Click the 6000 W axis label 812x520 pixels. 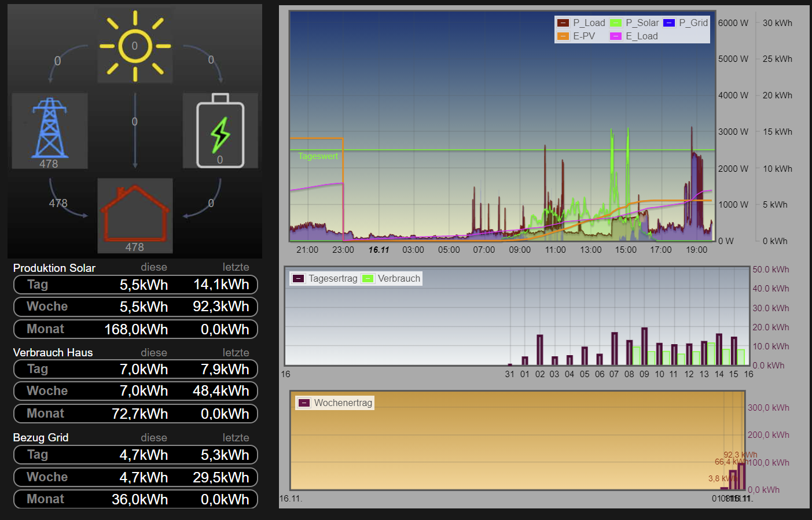tap(733, 23)
